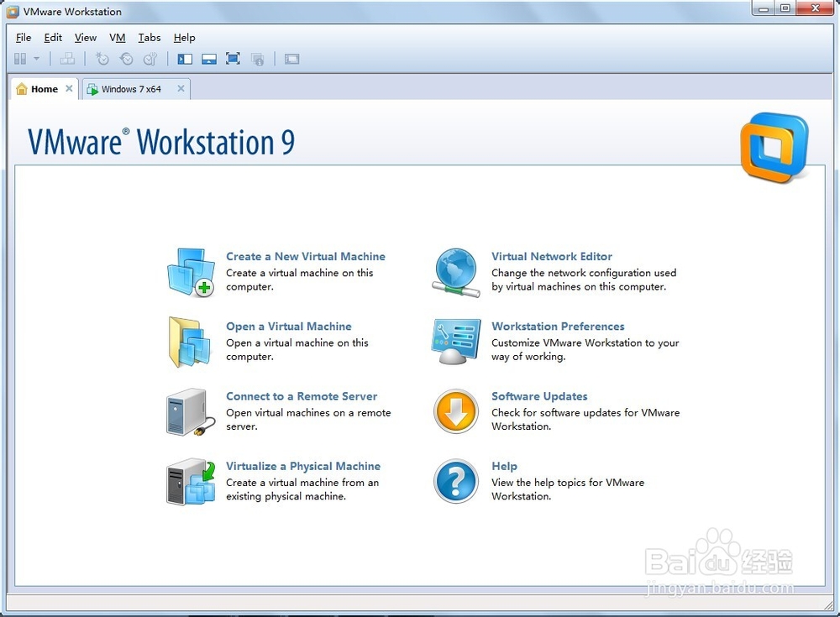Click the VMware Workstation logo in the corner

[x=774, y=147]
